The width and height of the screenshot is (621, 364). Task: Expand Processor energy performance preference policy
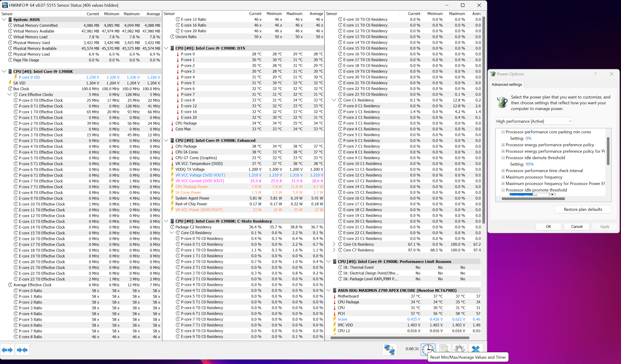point(503,145)
